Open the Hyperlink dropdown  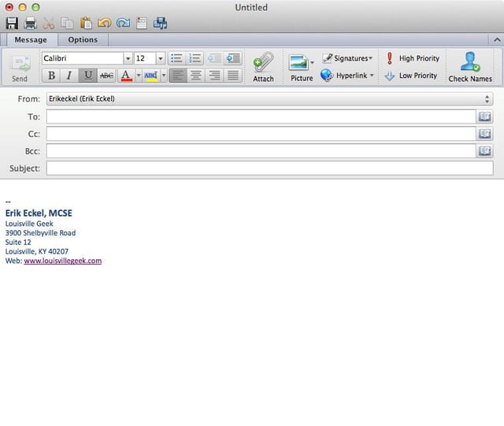347,76
